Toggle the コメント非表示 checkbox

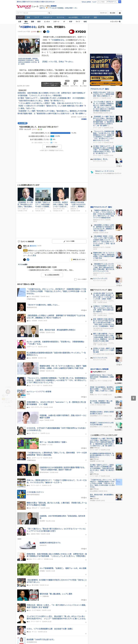pyautogui.click(x=75, y=279)
